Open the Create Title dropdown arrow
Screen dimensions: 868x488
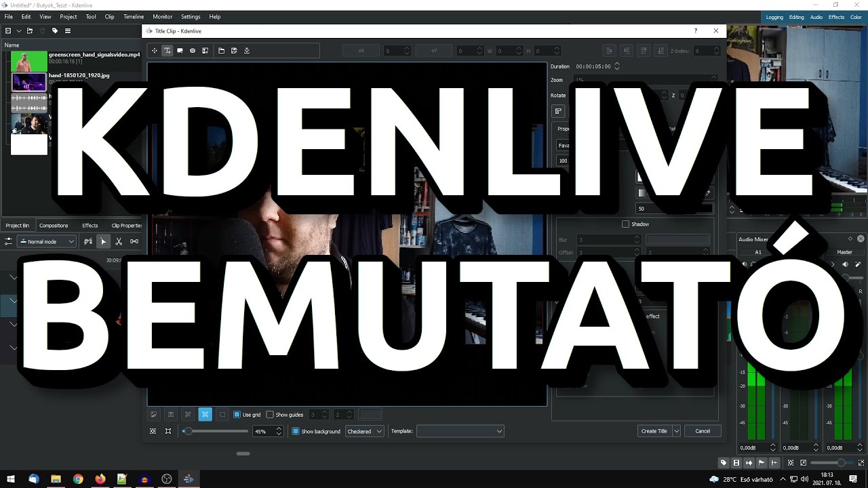tap(676, 431)
